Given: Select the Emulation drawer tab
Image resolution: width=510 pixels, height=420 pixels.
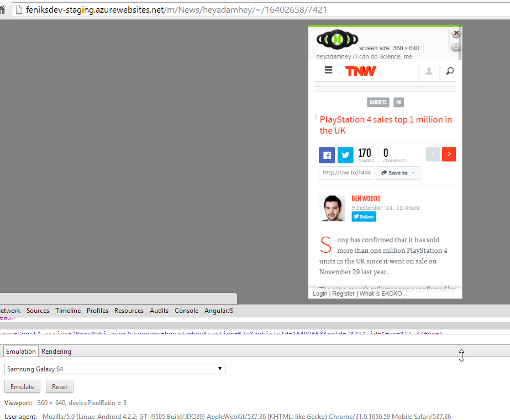Looking at the screenshot, I should tap(21, 352).
